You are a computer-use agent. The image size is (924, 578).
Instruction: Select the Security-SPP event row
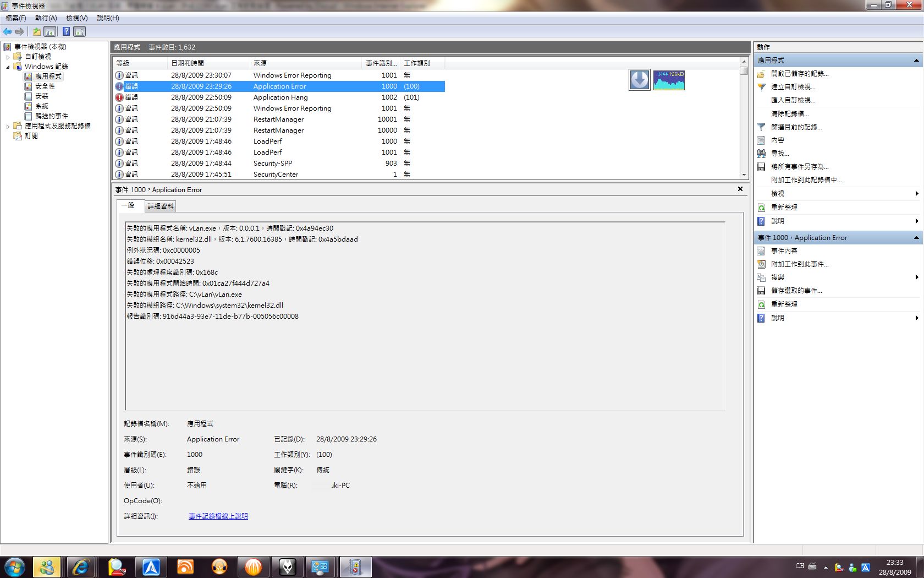pyautogui.click(x=279, y=163)
